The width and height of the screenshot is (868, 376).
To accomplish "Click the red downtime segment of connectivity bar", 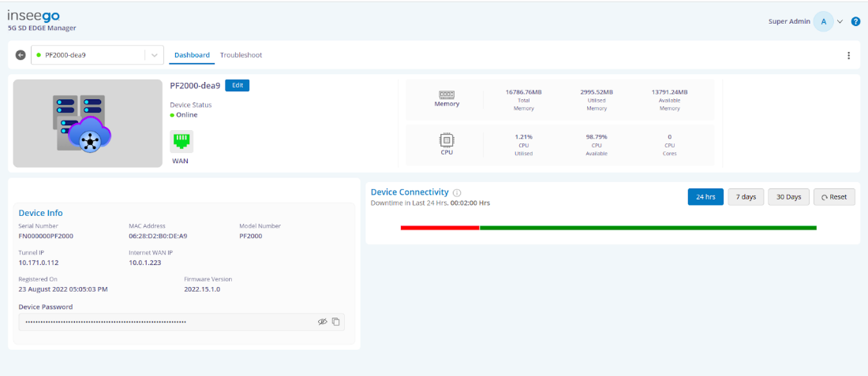I will (440, 228).
